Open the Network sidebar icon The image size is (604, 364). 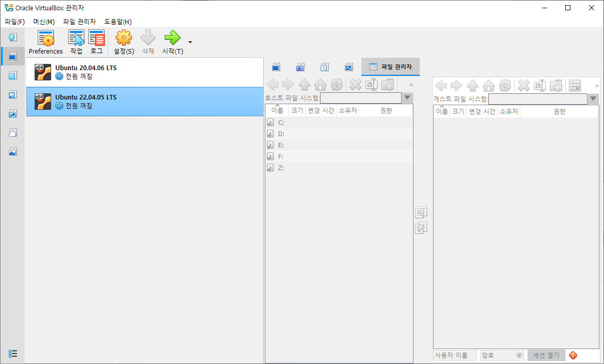coord(13,114)
